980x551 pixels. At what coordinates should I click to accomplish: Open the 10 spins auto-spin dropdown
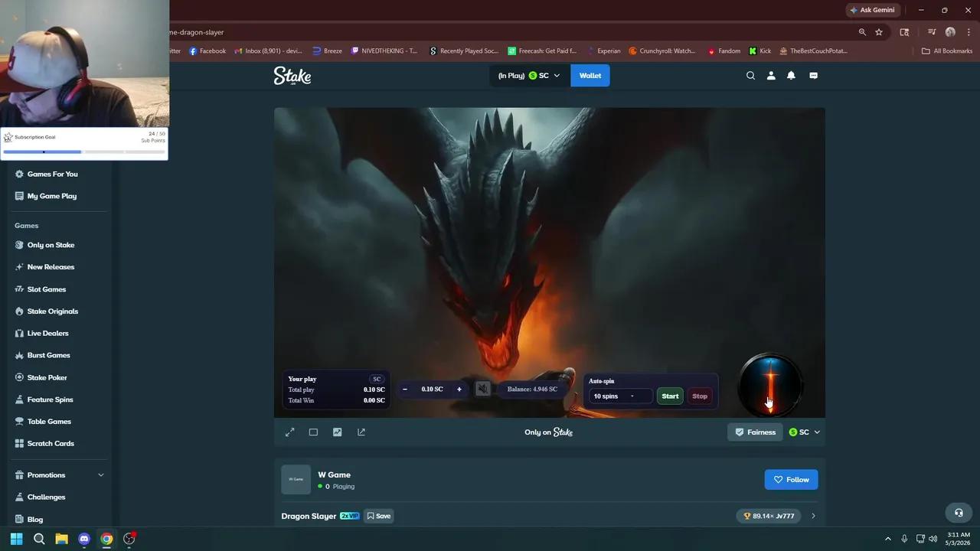pos(620,396)
